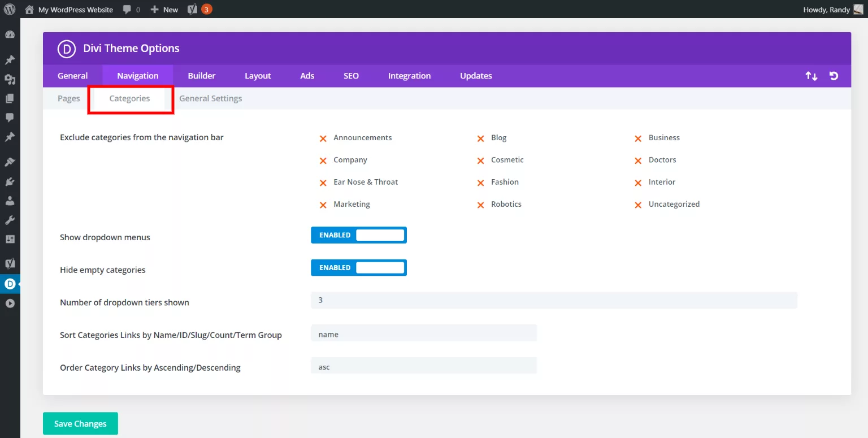Open the Updates tab
This screenshot has height=438, width=868.
476,76
